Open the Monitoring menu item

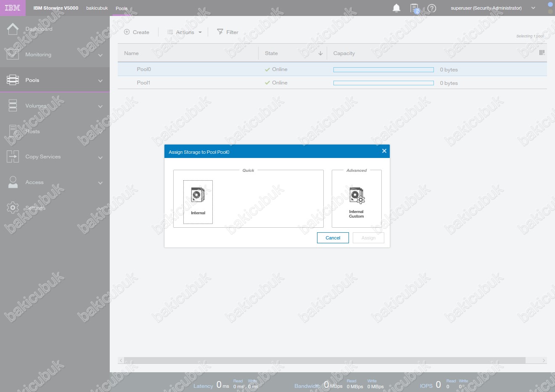(38, 55)
